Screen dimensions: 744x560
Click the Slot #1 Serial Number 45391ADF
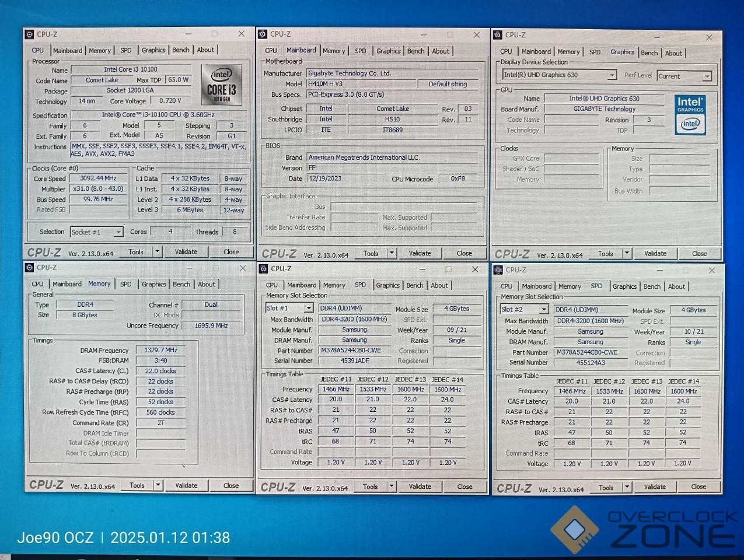point(354,360)
